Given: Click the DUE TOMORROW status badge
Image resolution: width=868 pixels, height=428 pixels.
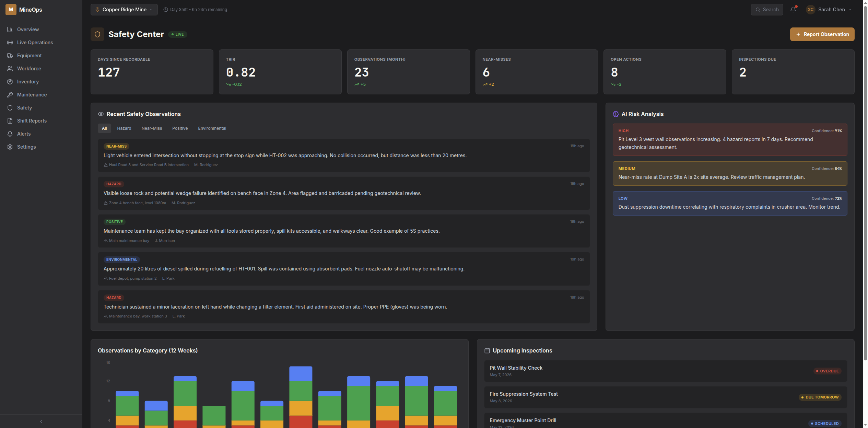Looking at the screenshot, I should click(x=820, y=397).
